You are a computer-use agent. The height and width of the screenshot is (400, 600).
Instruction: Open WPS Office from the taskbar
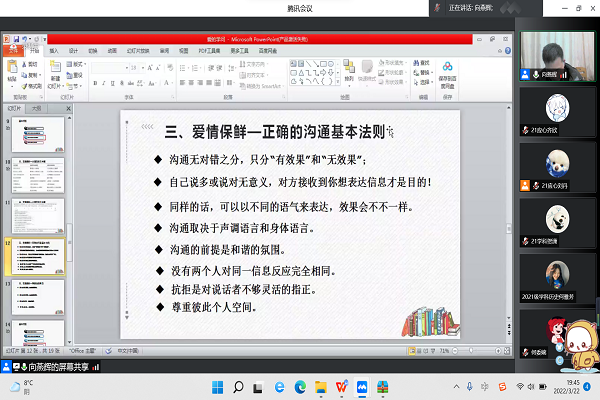coord(341,386)
